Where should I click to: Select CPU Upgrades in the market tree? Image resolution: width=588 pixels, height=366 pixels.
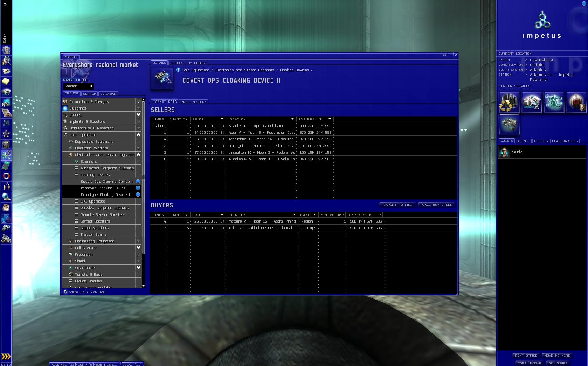click(102, 201)
